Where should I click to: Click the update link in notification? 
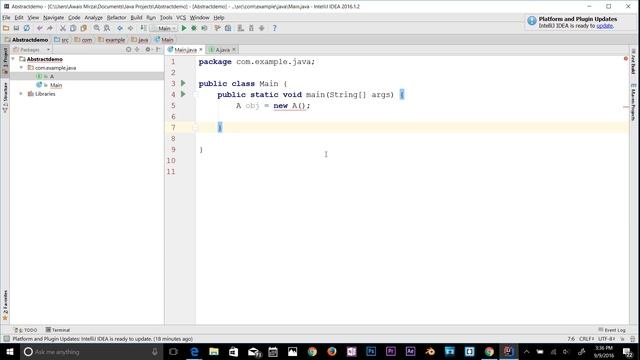point(604,26)
